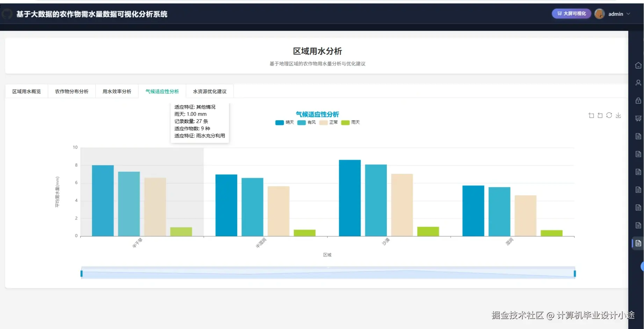Click the document icon directly below the presentation icon

pos(638,136)
